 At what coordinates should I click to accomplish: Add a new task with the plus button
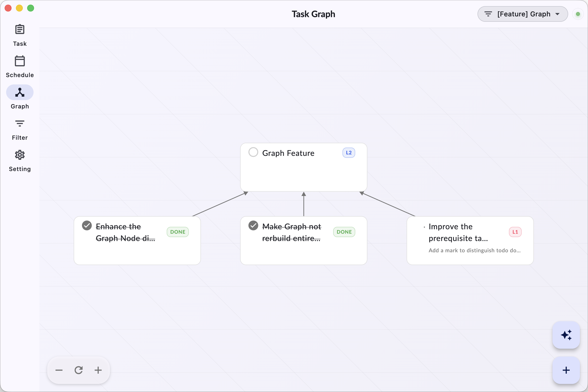coord(566,370)
